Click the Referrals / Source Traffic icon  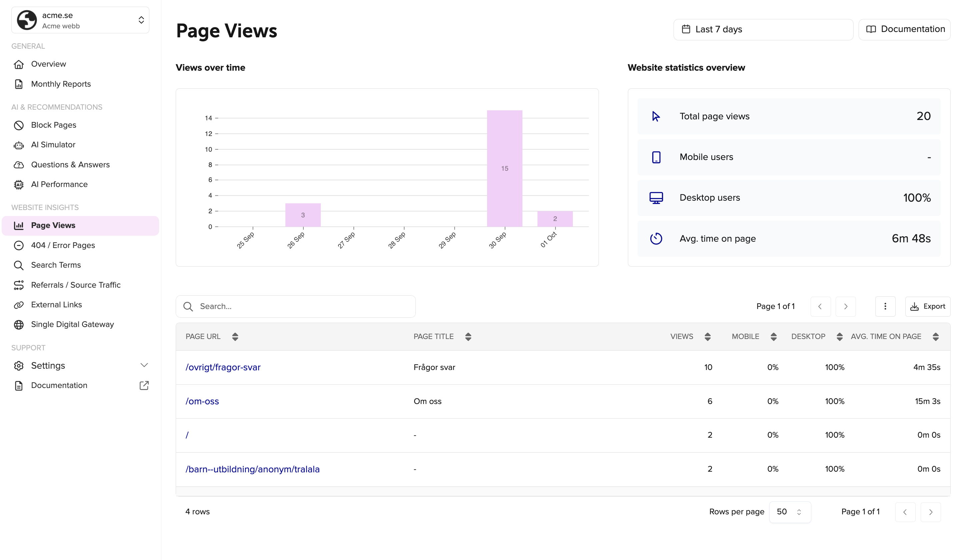coord(19,285)
